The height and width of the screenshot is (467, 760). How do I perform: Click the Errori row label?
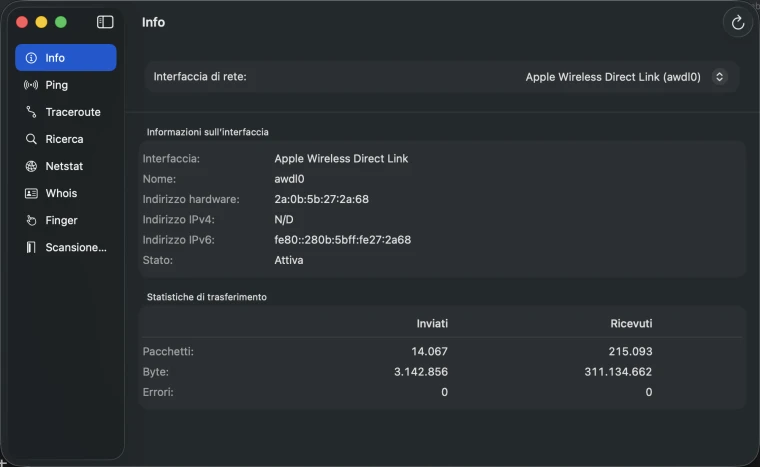pos(158,392)
